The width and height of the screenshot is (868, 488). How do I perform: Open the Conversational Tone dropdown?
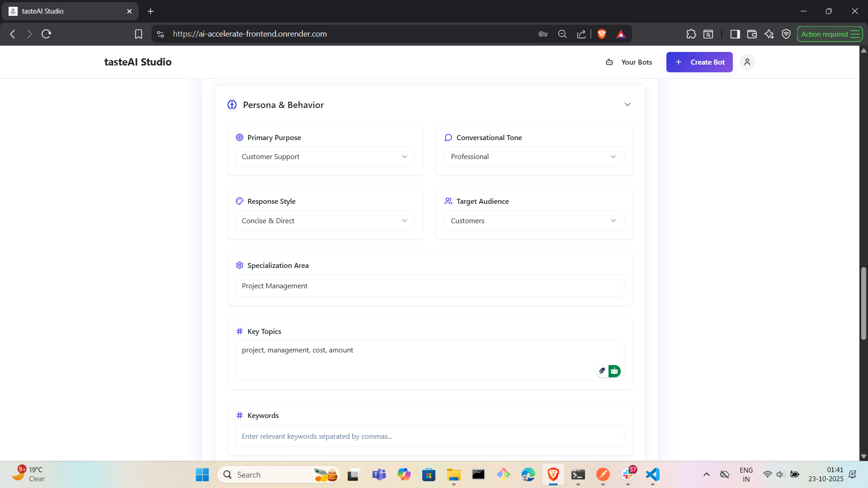pyautogui.click(x=533, y=157)
